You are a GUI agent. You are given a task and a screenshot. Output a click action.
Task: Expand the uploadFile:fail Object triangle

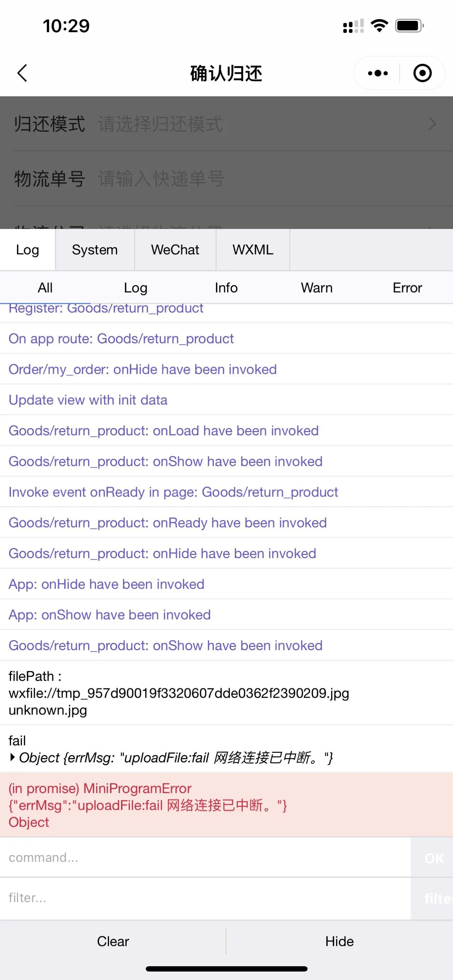[12, 757]
